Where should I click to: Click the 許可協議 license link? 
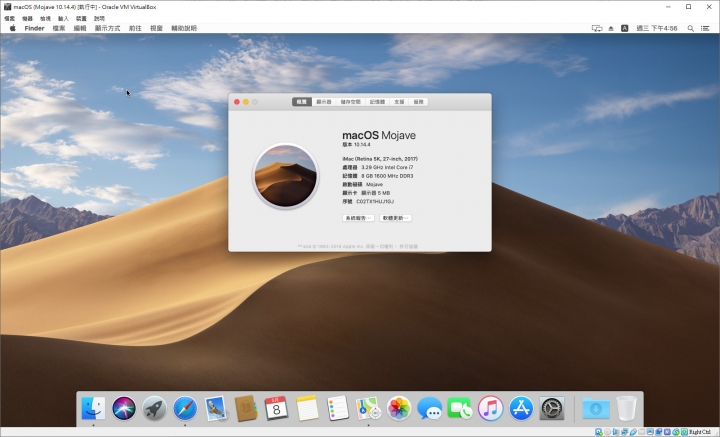[409, 247]
